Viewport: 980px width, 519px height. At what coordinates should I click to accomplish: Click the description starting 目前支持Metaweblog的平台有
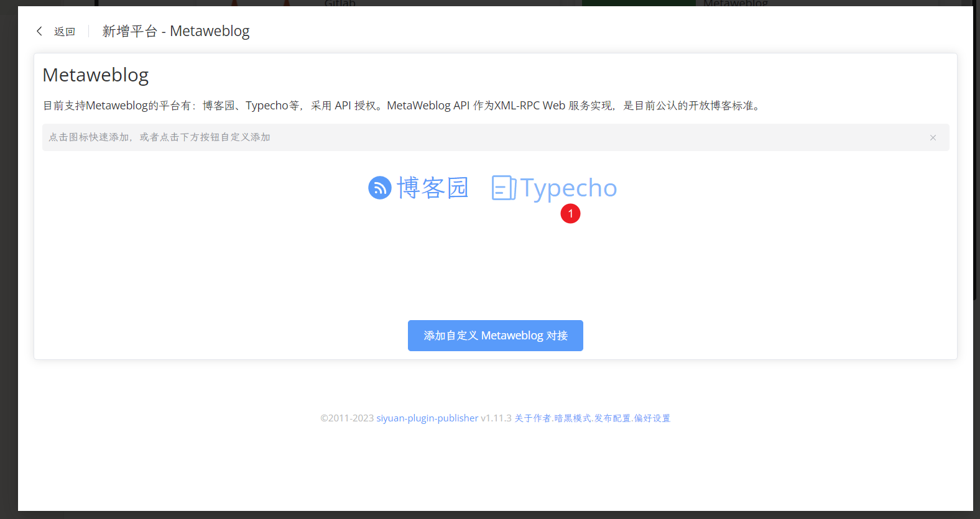click(x=403, y=106)
